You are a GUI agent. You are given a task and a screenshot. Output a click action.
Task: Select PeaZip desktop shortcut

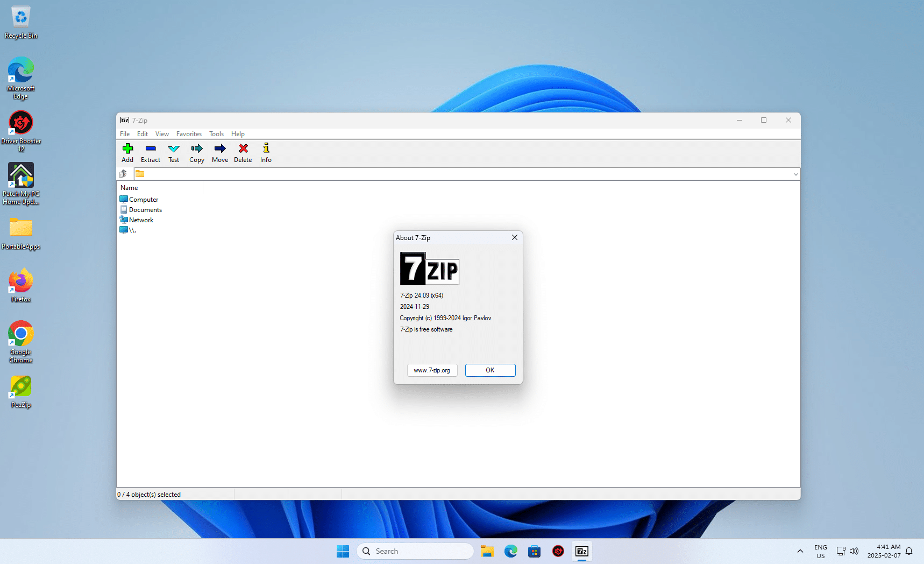pyautogui.click(x=21, y=392)
